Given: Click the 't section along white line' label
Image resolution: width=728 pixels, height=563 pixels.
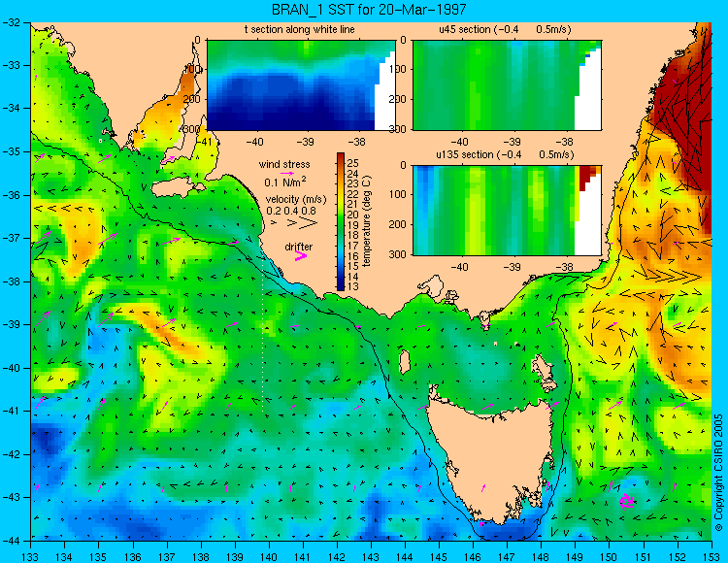Looking at the screenshot, I should 300,30.
